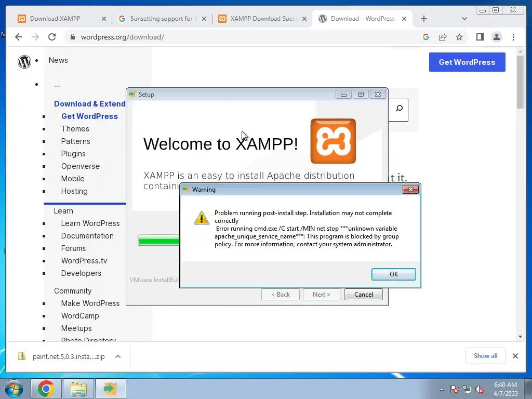Share this page icon
This screenshot has height=399, width=532.
coord(443,37)
